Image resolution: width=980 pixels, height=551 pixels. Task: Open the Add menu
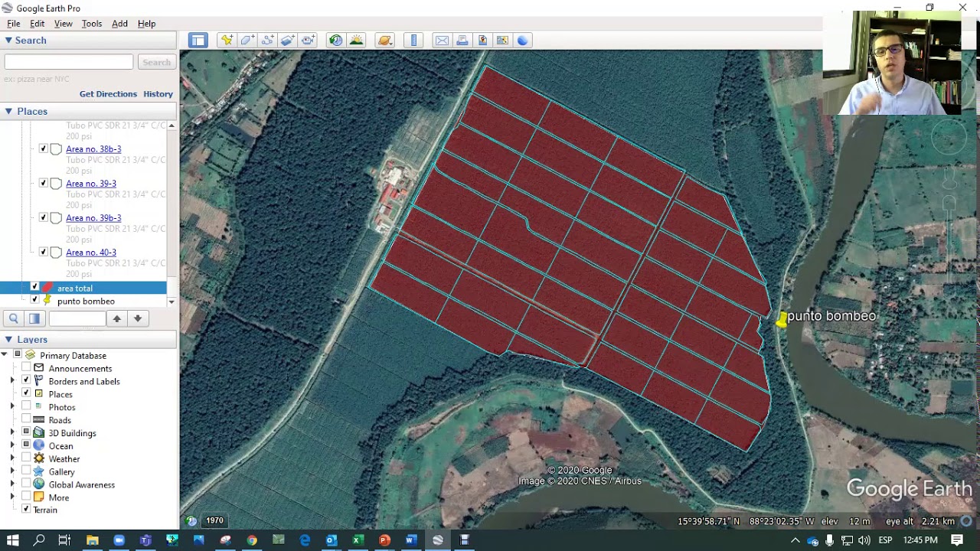click(119, 24)
